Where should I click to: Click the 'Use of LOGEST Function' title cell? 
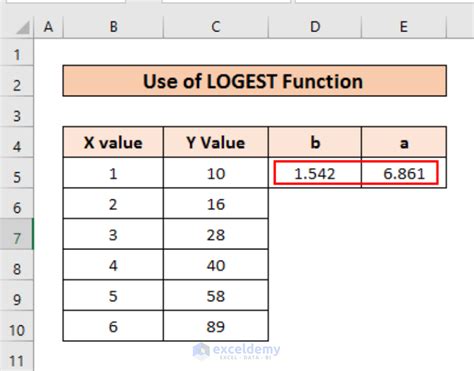tap(255, 81)
